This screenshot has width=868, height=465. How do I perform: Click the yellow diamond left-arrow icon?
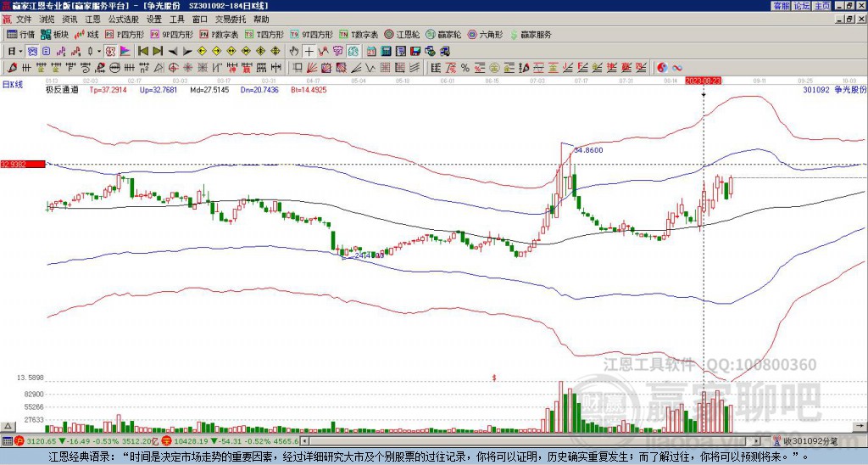click(x=202, y=52)
